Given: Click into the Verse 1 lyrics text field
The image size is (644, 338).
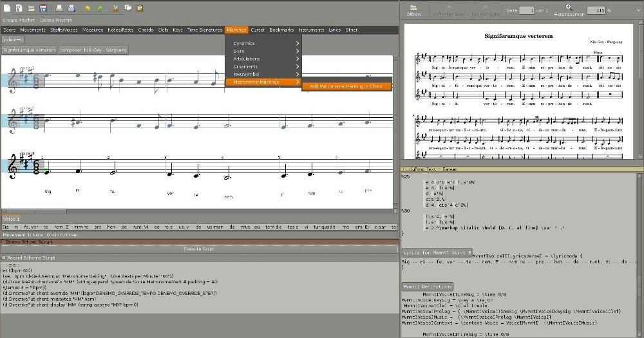Looking at the screenshot, I should click(199, 227).
